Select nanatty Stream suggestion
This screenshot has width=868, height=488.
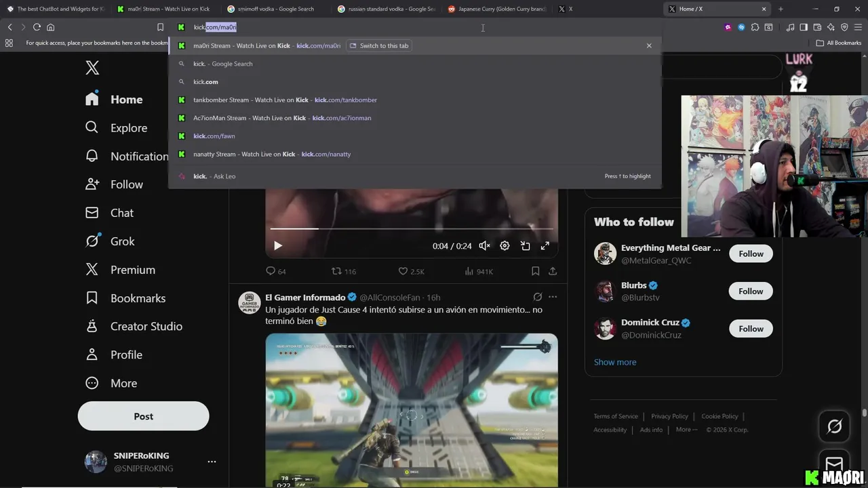coord(414,154)
